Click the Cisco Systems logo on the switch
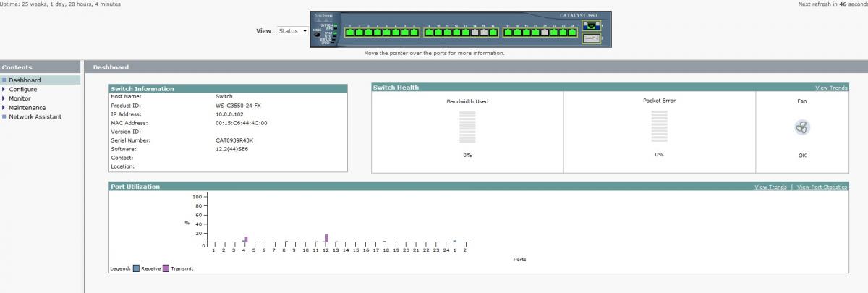The height and width of the screenshot is (293, 868). [x=323, y=15]
